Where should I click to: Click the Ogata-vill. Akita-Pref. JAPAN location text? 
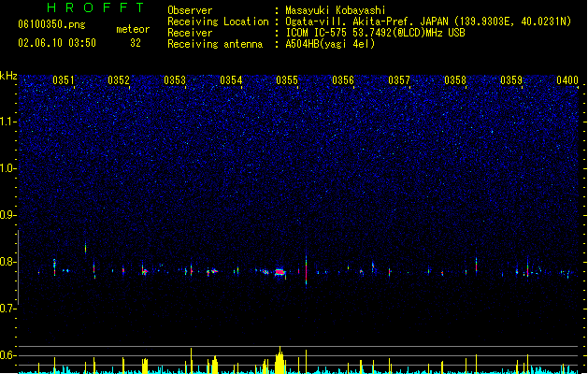tap(428, 22)
